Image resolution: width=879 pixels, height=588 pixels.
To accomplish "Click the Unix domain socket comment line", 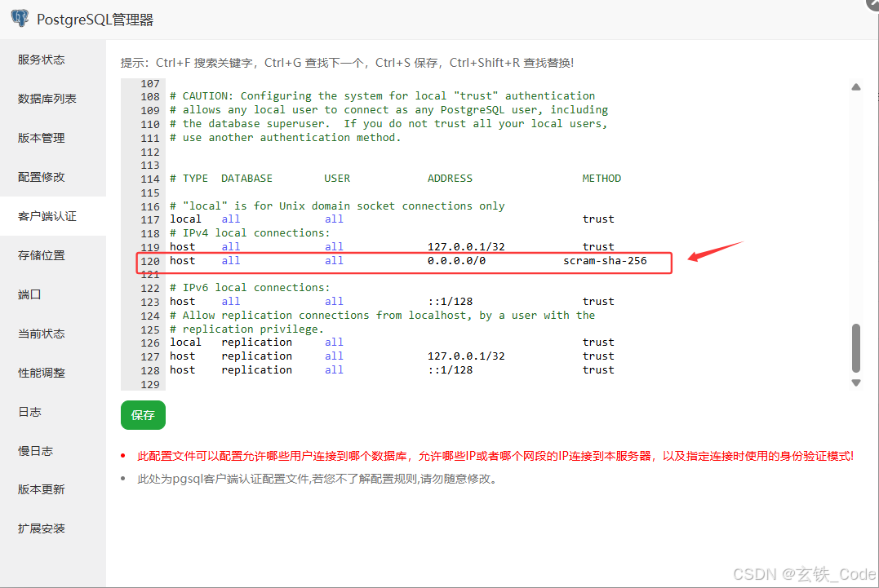I will (x=337, y=206).
